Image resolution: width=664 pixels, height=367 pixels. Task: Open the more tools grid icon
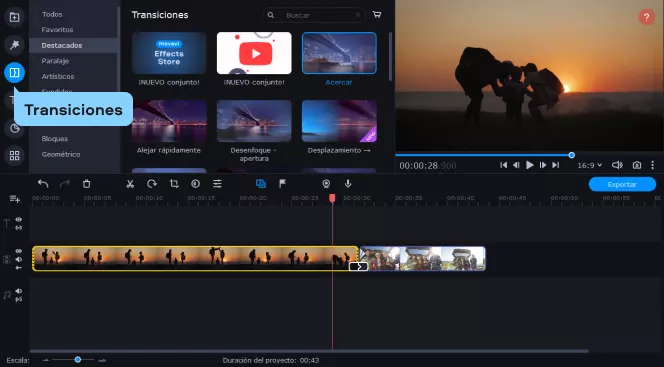(14, 156)
